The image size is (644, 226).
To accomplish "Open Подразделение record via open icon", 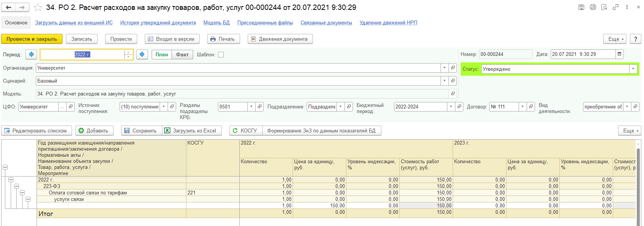I will pyautogui.click(x=349, y=107).
